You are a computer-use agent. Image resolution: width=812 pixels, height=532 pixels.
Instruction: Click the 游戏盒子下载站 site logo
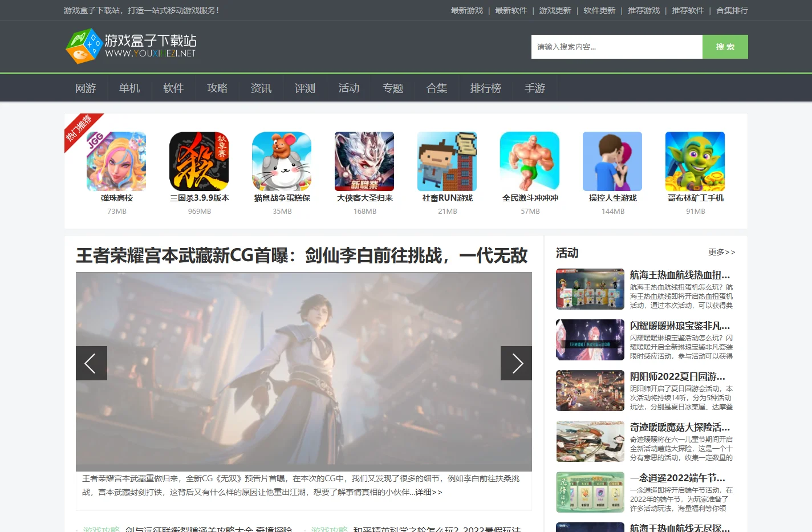coord(131,46)
